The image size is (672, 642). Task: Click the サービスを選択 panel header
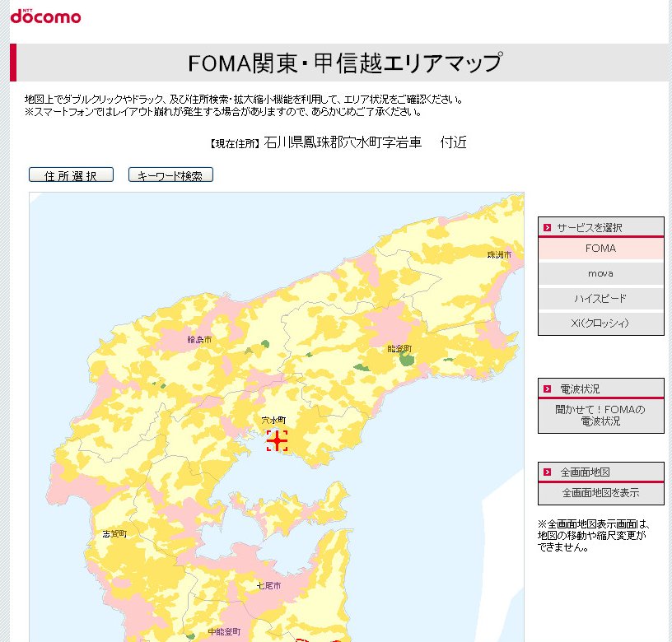pos(601,227)
